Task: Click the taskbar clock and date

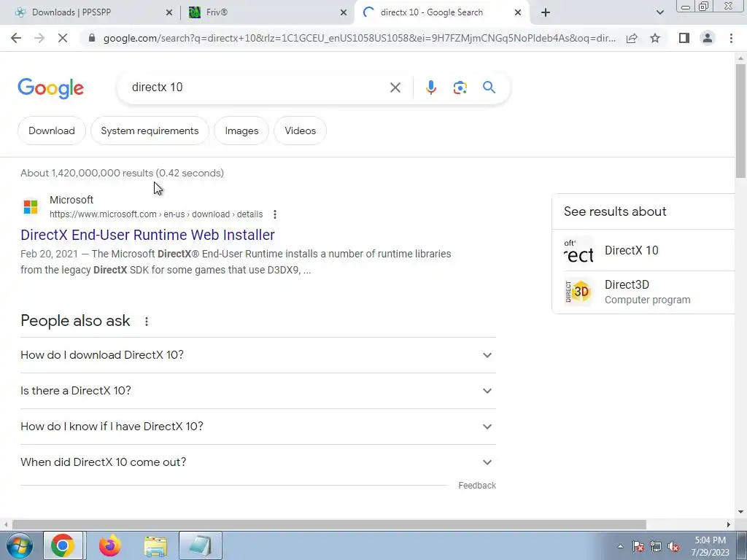Action: click(x=711, y=546)
